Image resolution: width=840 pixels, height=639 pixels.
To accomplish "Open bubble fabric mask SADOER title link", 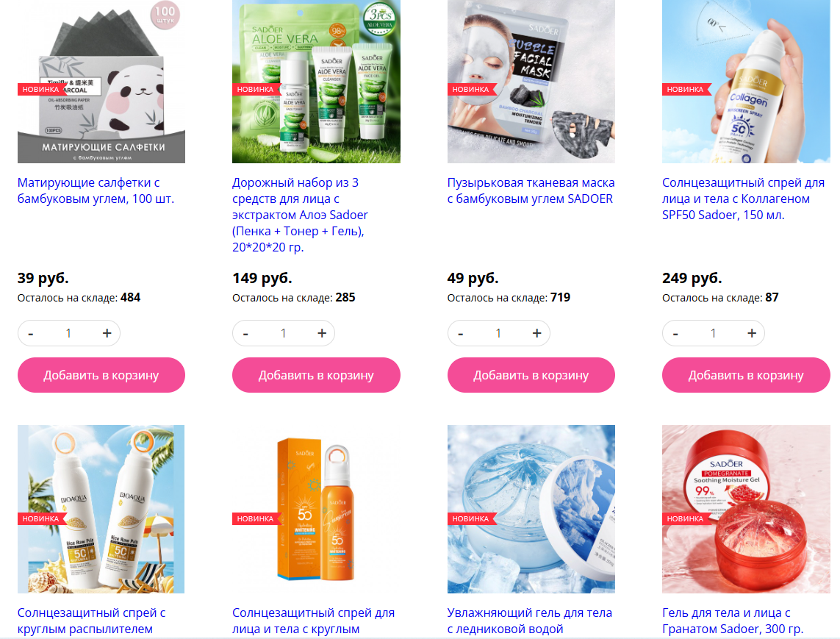I will [x=531, y=191].
